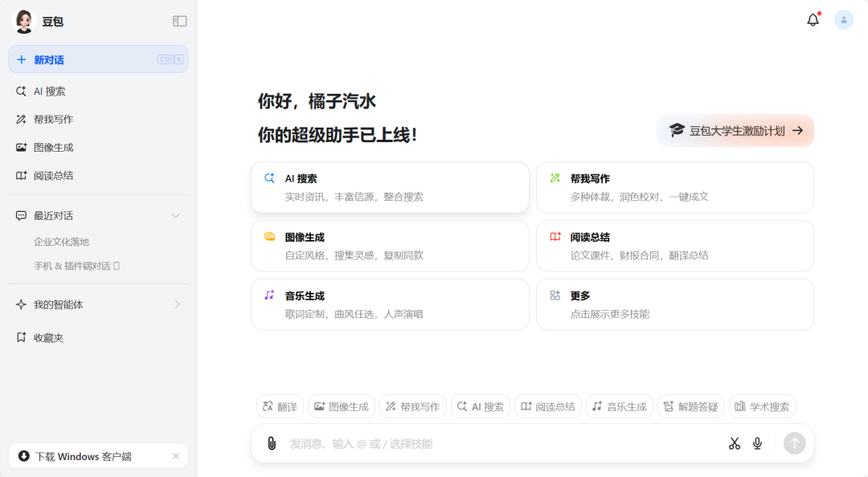Screen dimensions: 868x477
Task: Open the 音乐生成 skill card
Action: pos(391,304)
